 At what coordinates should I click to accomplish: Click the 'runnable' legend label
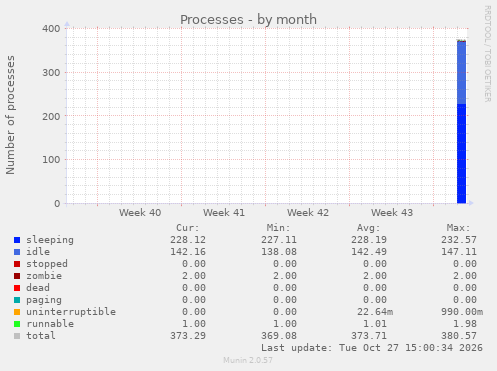click(x=50, y=324)
